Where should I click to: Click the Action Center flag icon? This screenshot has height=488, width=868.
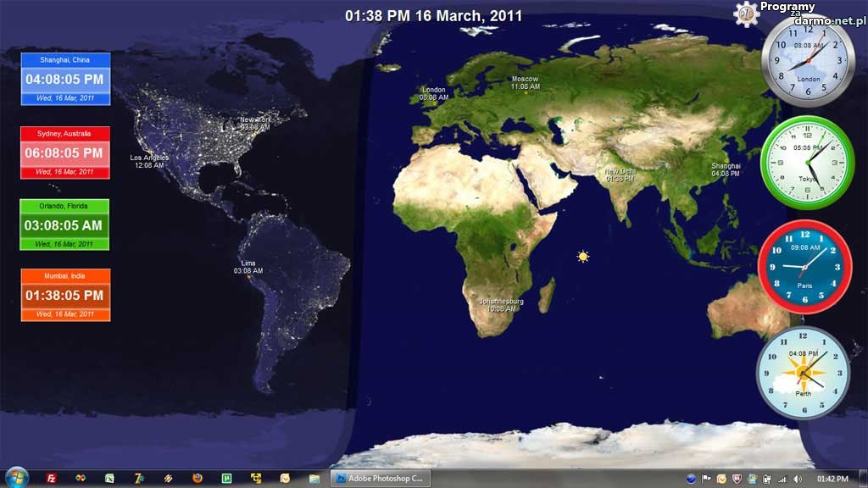coord(706,479)
